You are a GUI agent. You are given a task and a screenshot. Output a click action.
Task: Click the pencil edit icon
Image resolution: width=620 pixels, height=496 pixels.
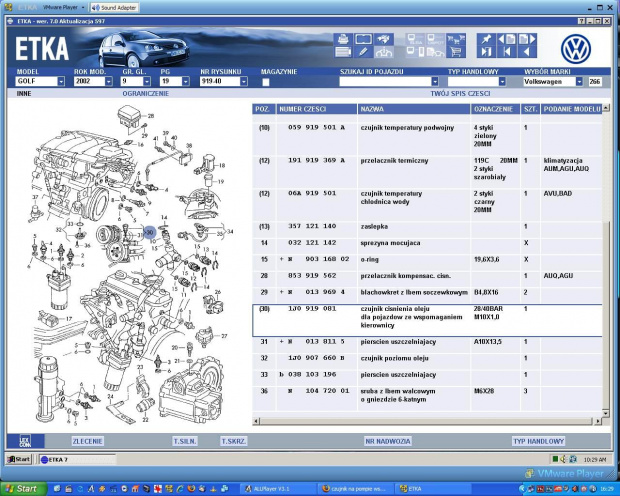363,52
